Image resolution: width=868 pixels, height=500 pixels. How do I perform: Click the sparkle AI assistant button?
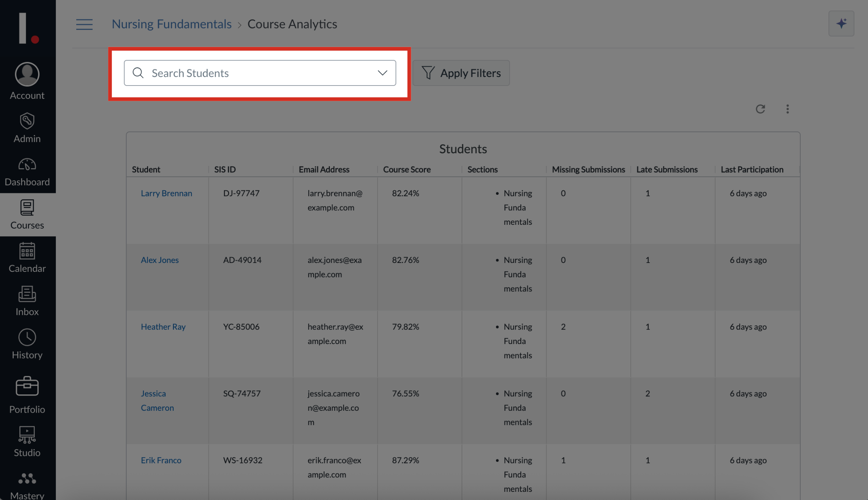[x=841, y=24]
